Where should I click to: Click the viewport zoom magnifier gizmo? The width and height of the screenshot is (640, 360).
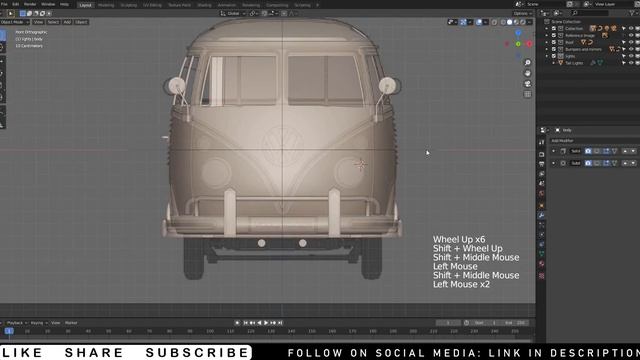pos(527,62)
